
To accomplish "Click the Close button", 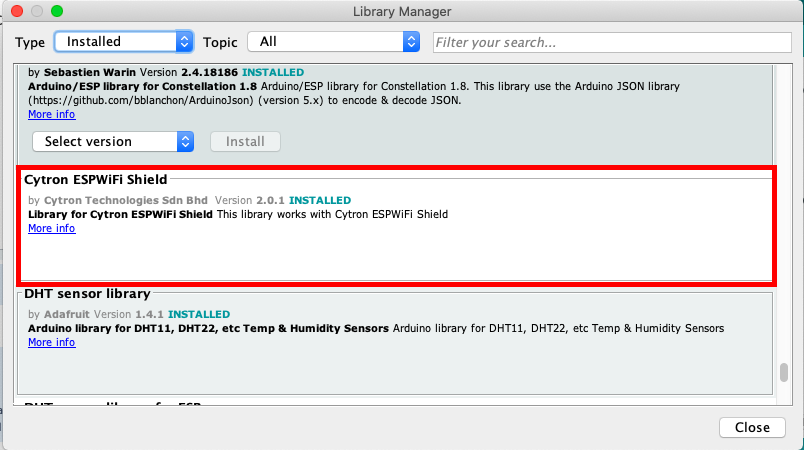I will pos(752,427).
